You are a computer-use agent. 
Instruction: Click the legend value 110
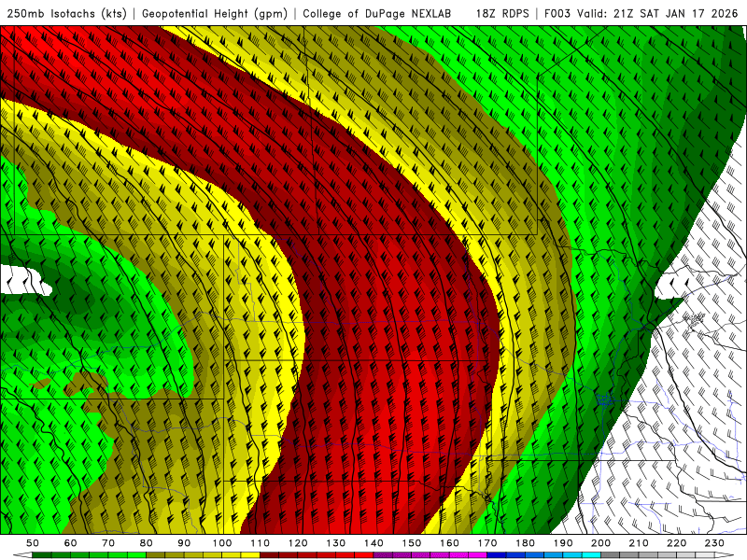coord(261,543)
